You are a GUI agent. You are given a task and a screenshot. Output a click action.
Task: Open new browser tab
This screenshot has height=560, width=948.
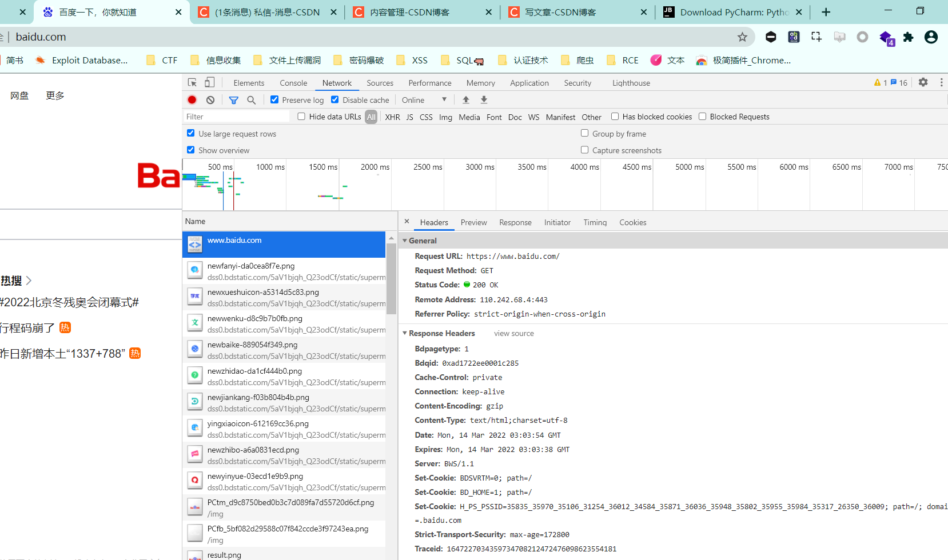click(x=826, y=12)
